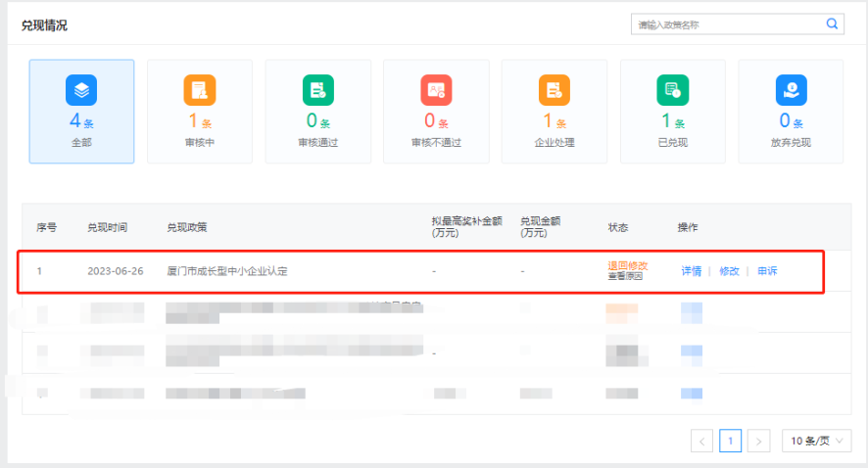Click 序号 column header
This screenshot has height=468, width=868.
46,227
